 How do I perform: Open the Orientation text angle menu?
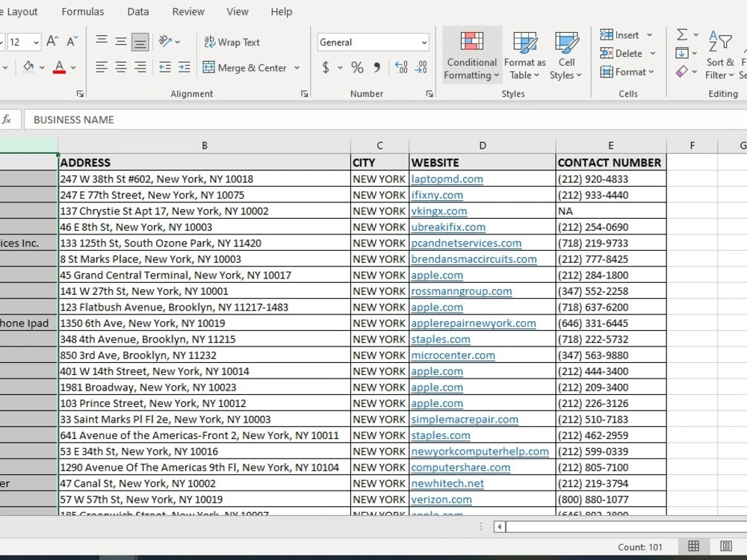point(169,41)
